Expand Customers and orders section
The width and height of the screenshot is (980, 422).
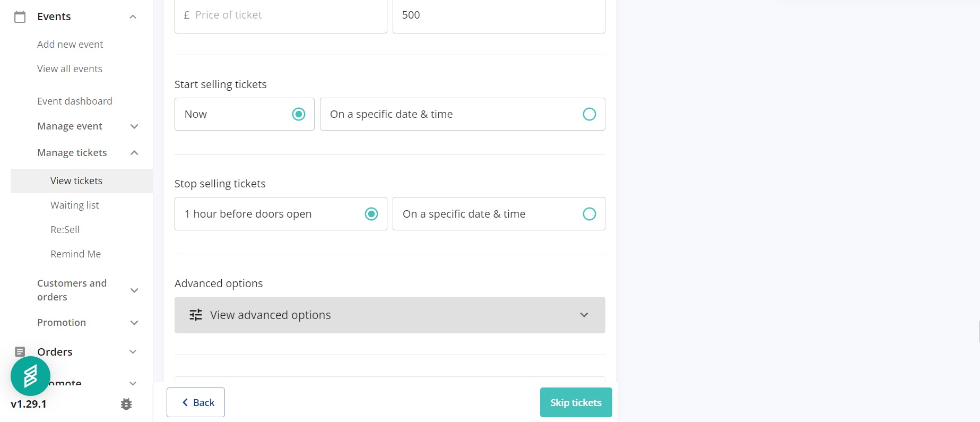pos(134,290)
